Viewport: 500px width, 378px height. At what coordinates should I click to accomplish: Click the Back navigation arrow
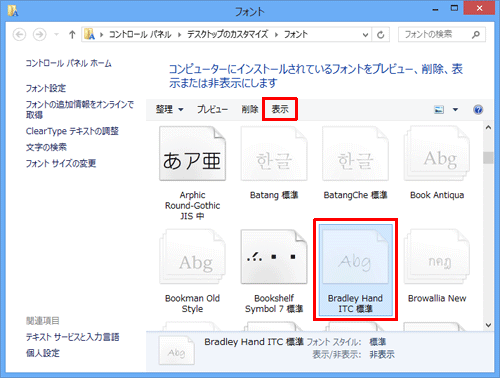19,34
